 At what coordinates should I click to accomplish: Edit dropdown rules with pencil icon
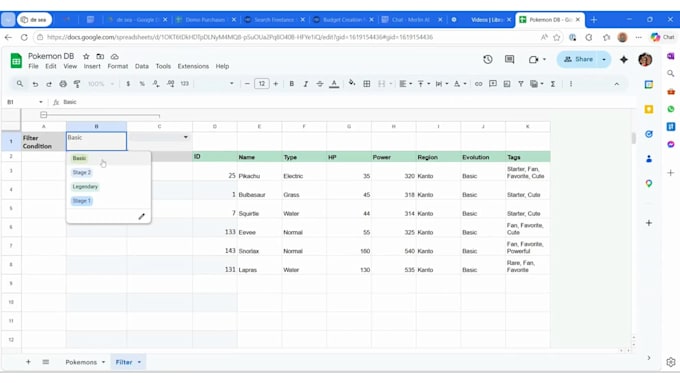(x=141, y=216)
